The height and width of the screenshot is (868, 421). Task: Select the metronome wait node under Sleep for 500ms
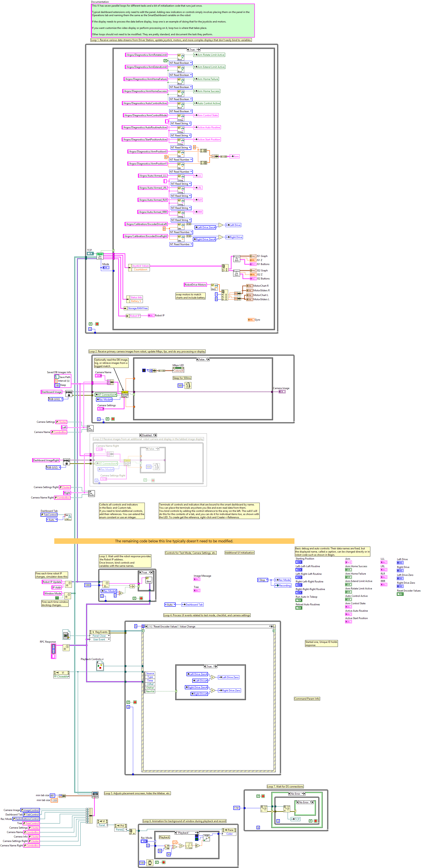[x=188, y=385]
